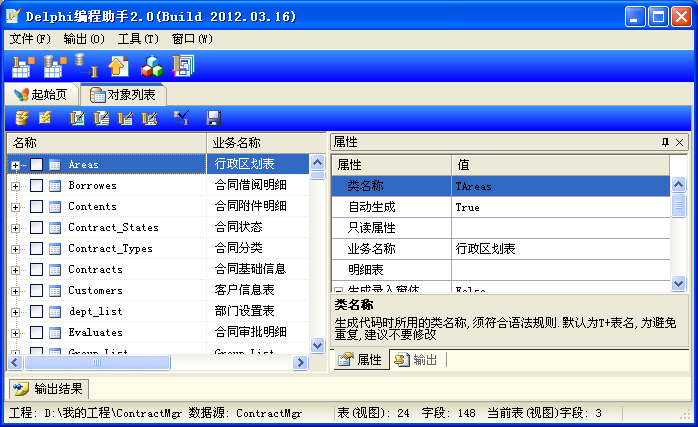The image size is (698, 427).
Task: Select the dept_list checkbox
Action: [x=37, y=311]
